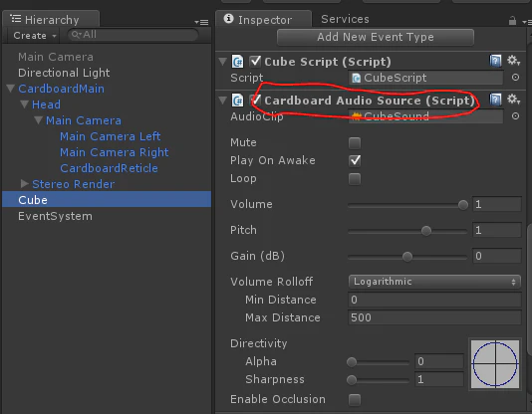Click the Min Distance value field
The height and width of the screenshot is (414, 532).
pyautogui.click(x=434, y=300)
